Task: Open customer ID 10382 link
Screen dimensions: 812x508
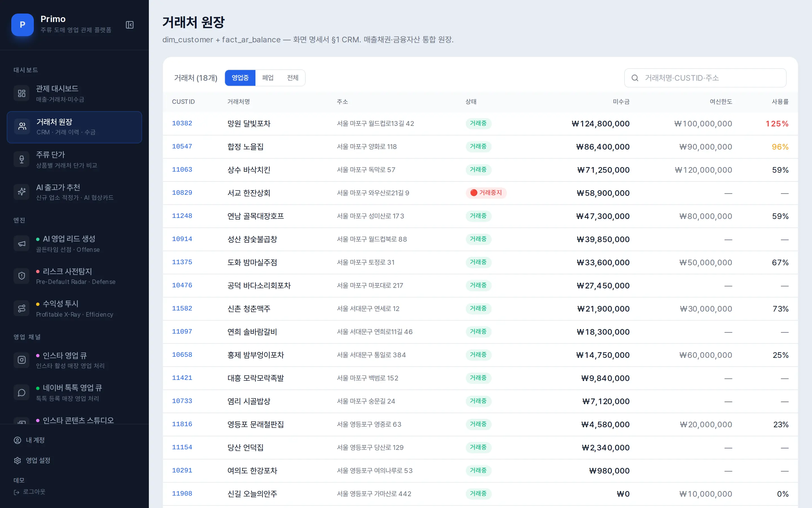Action: pos(182,123)
